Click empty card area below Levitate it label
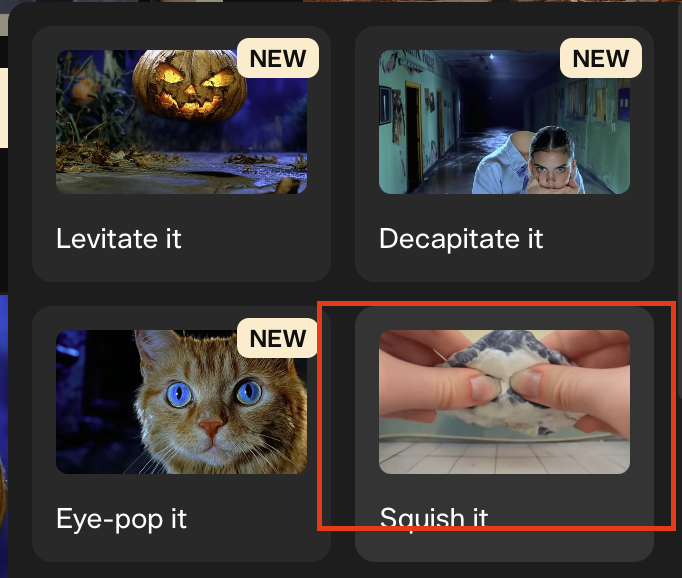682x578 pixels. click(181, 267)
